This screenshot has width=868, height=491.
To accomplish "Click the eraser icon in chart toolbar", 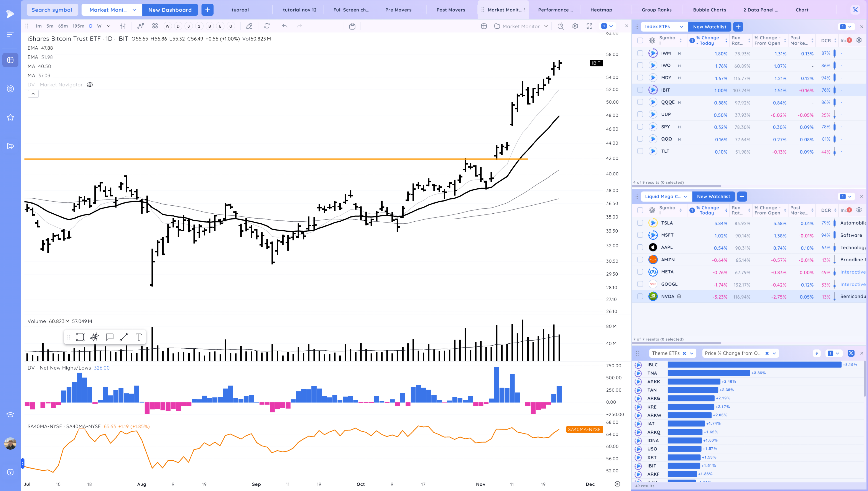I will (x=249, y=26).
